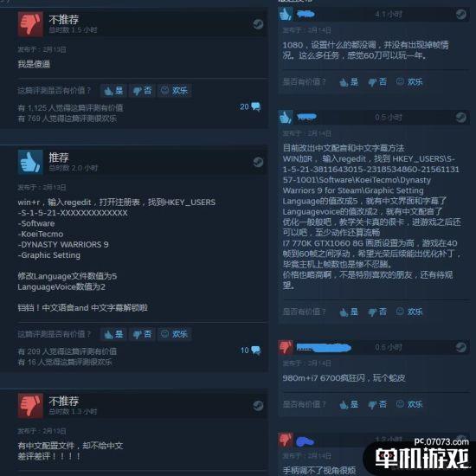Click the redacted username on the 980m review

tap(324, 348)
